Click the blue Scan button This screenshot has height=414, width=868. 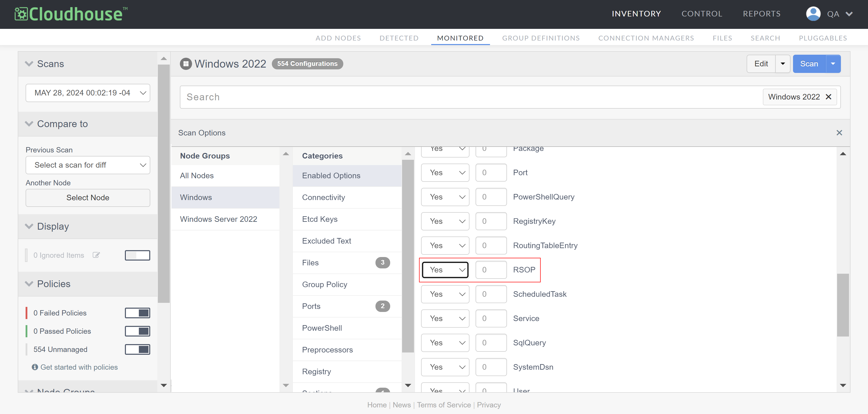click(809, 64)
